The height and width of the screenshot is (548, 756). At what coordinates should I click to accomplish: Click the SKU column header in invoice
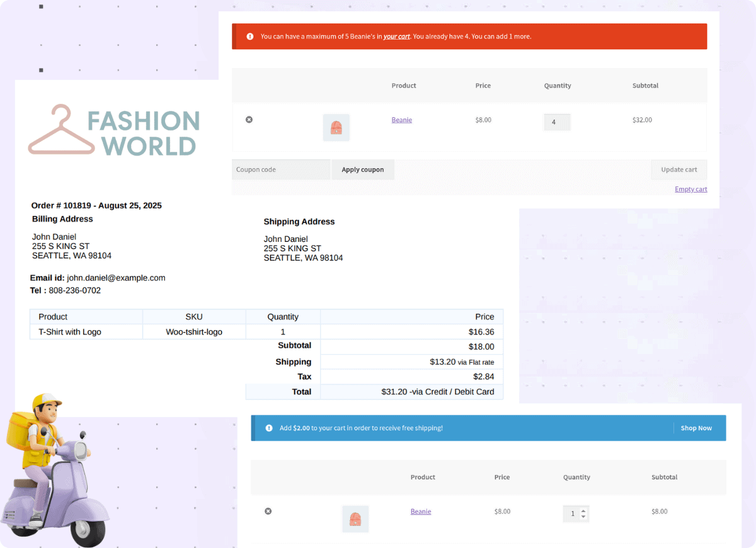coord(194,317)
